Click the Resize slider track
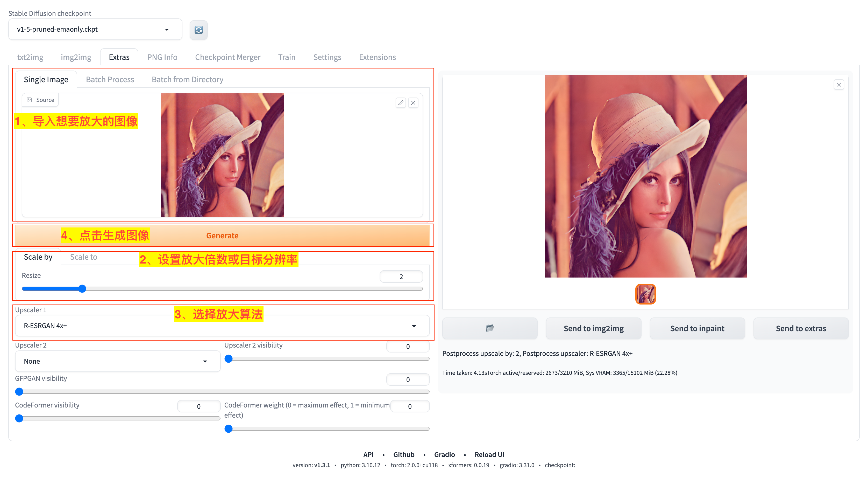Screen dimensions: 868x484 253,289
